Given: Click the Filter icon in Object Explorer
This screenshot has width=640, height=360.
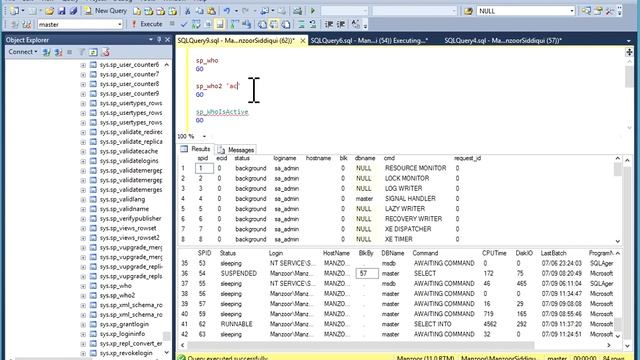Looking at the screenshot, I should click(82, 52).
